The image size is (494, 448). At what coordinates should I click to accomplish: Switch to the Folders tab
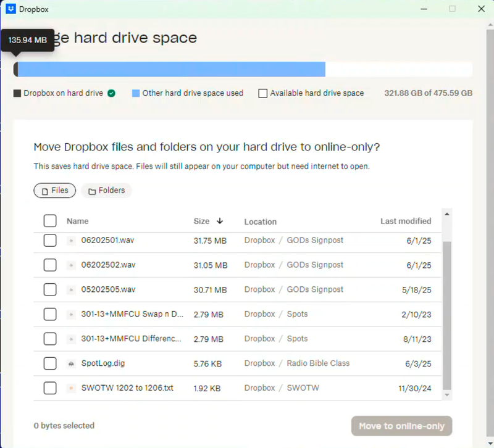click(x=106, y=191)
